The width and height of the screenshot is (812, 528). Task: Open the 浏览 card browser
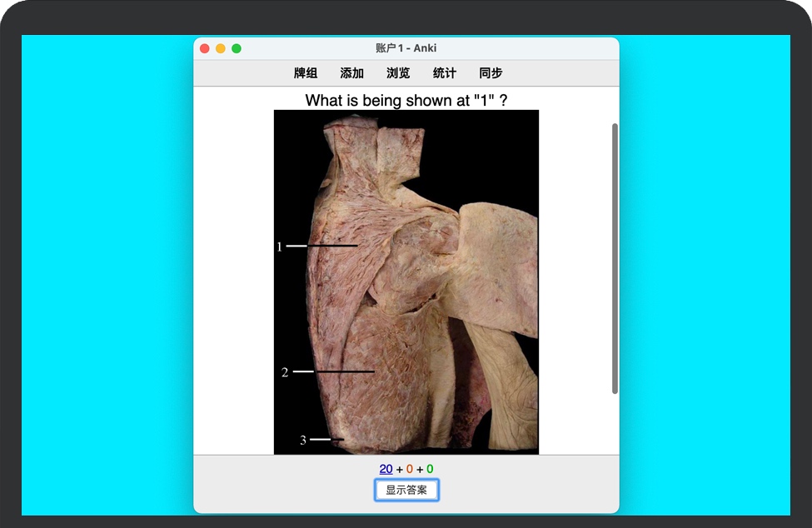pyautogui.click(x=398, y=73)
